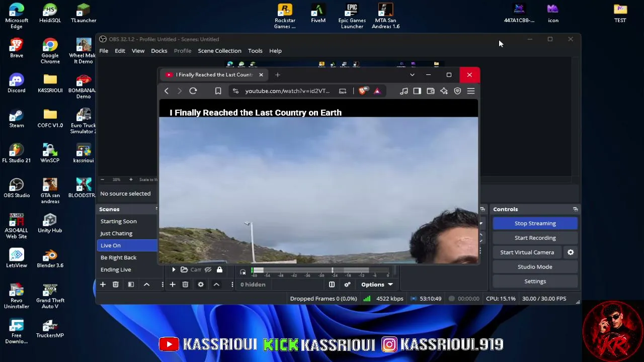Open the Brave Wallet icon

(x=430, y=91)
